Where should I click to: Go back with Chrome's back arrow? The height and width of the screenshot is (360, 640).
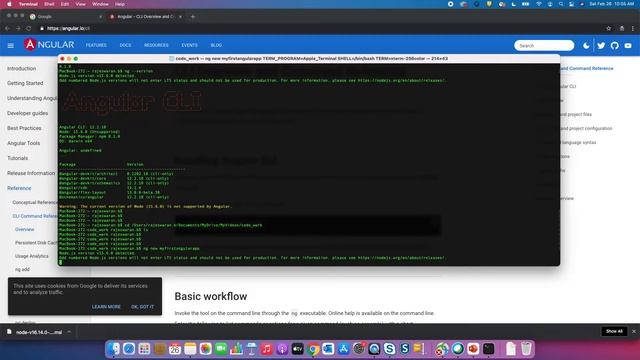click(7, 28)
